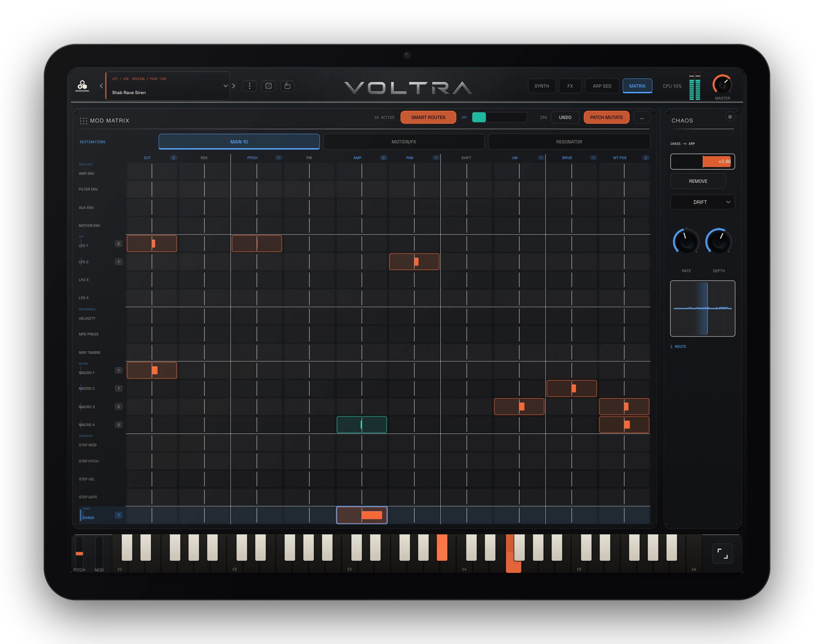The width and height of the screenshot is (814, 644).
Task: Select the MATRIX tab
Action: pyautogui.click(x=637, y=86)
